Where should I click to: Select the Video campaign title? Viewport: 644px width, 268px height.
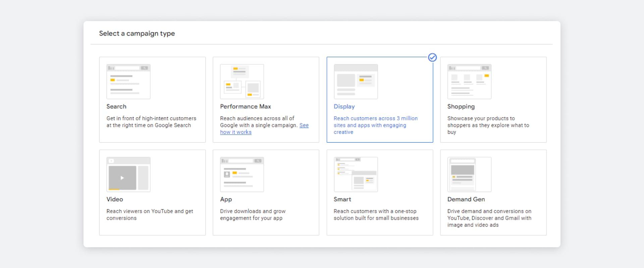115,199
